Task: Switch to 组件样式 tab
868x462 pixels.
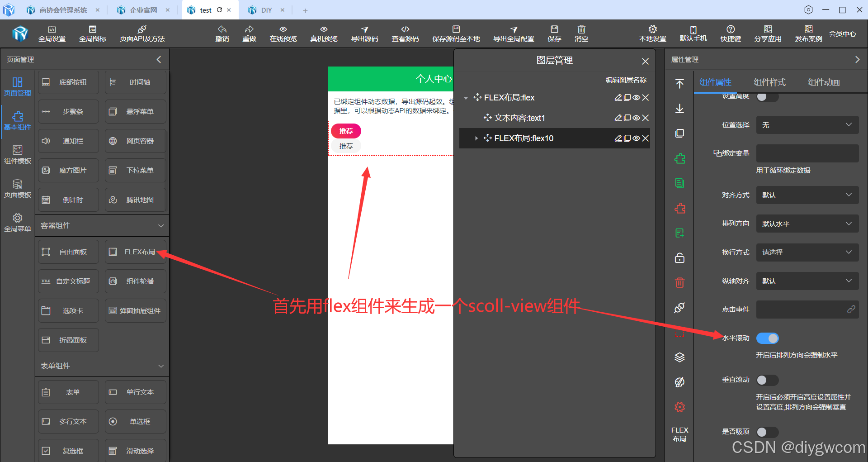Action: point(769,82)
